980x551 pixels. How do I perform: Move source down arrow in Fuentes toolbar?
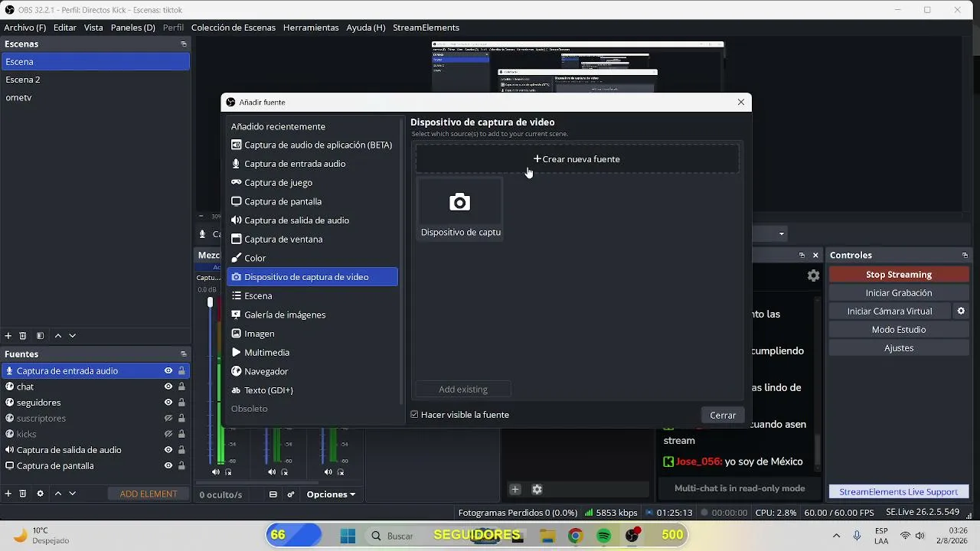73,494
